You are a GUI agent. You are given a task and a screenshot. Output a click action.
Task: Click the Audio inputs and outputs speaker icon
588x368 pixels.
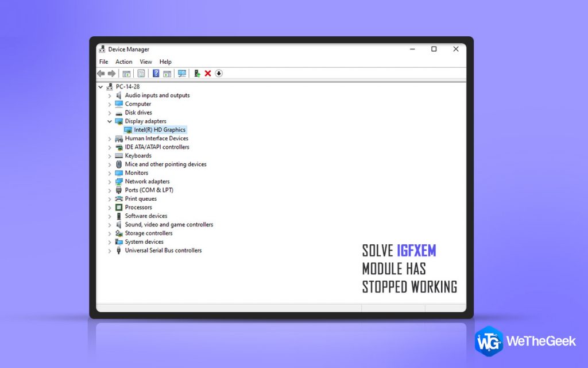tap(119, 95)
